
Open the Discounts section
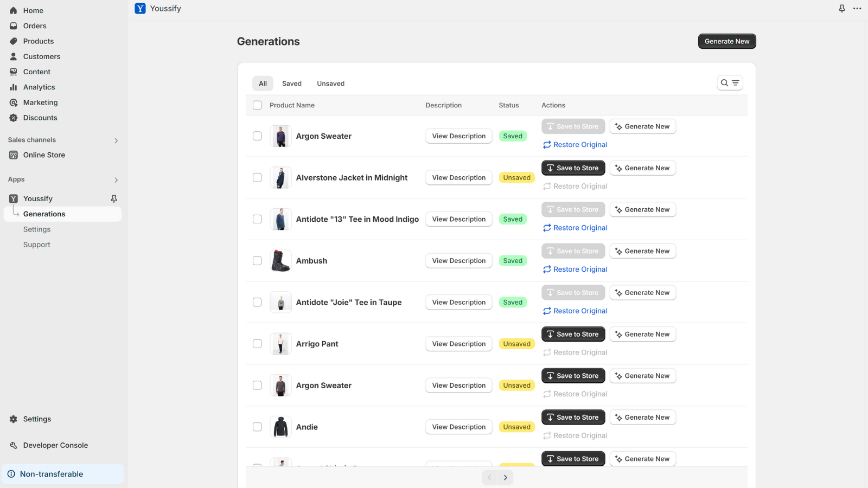(40, 118)
